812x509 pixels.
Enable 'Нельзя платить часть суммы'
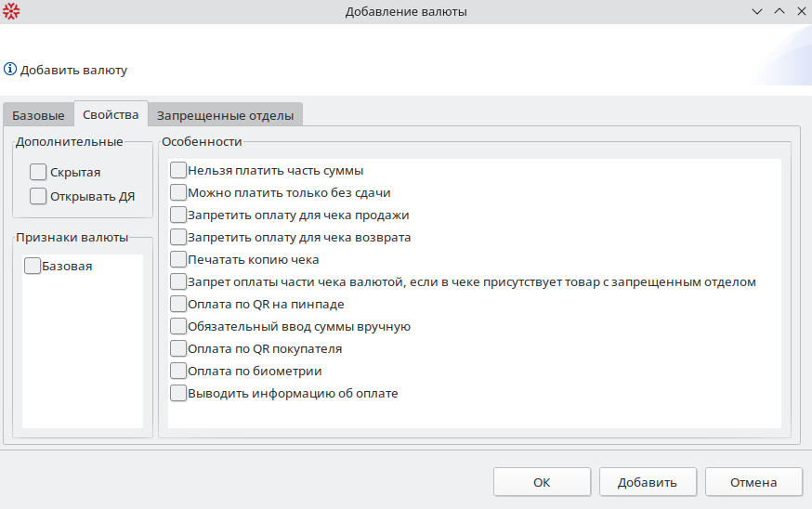point(179,171)
